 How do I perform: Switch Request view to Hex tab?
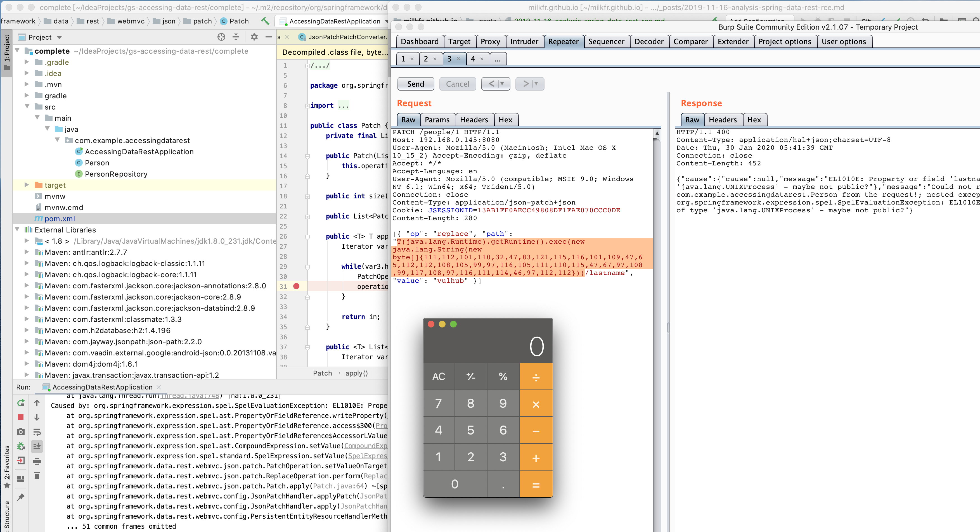click(x=505, y=120)
